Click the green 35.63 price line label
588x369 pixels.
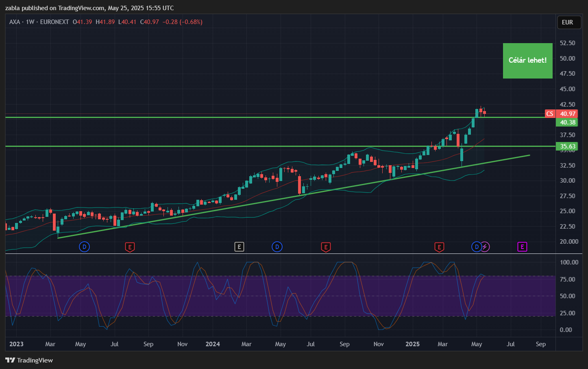coord(568,146)
